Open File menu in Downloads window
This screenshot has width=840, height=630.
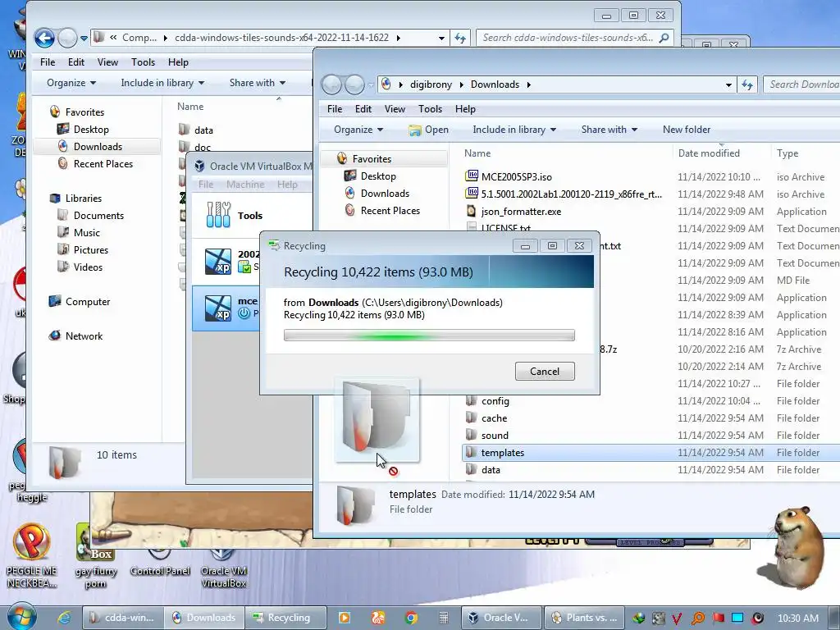click(x=335, y=109)
